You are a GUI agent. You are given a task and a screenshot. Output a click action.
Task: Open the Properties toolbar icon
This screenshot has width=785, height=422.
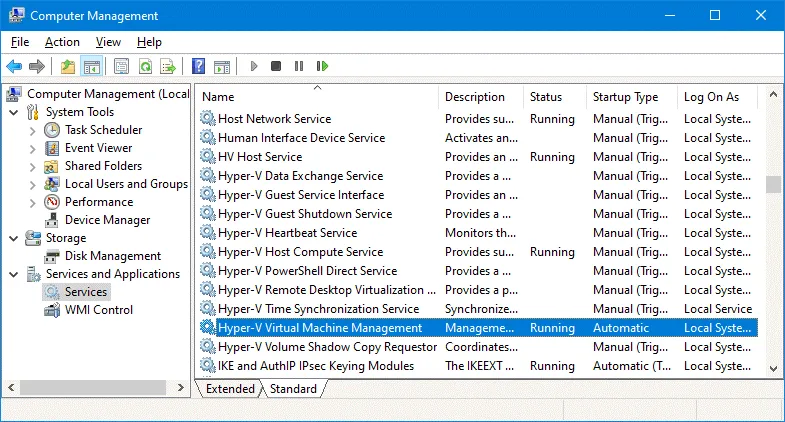tap(121, 67)
